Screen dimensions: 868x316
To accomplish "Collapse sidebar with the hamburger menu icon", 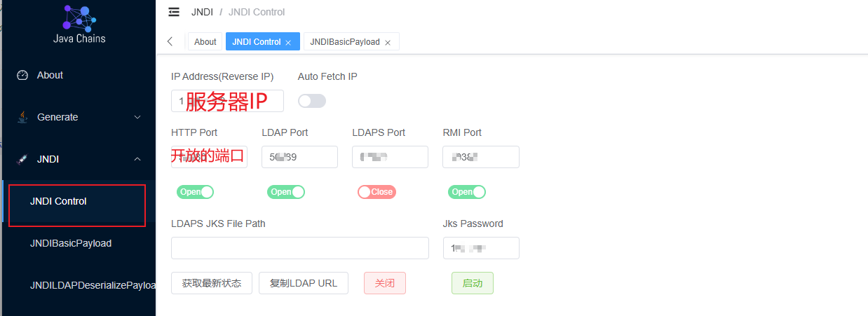I will pyautogui.click(x=174, y=12).
